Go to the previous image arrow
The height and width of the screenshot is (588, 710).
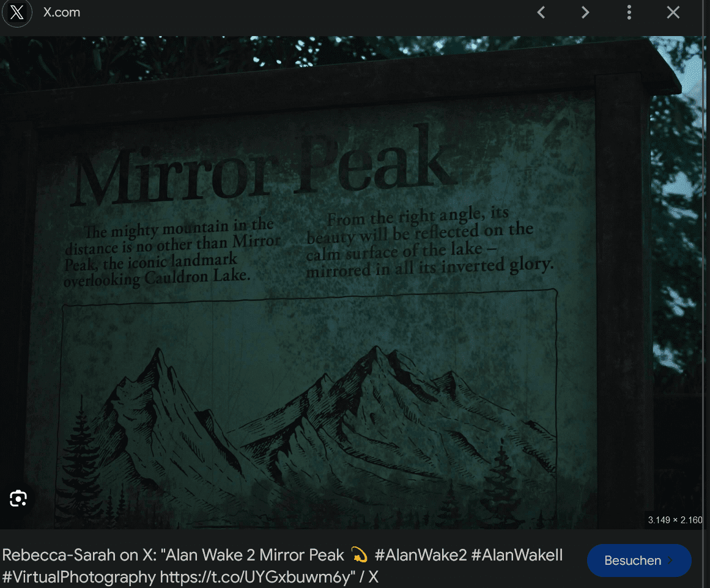[x=541, y=12]
